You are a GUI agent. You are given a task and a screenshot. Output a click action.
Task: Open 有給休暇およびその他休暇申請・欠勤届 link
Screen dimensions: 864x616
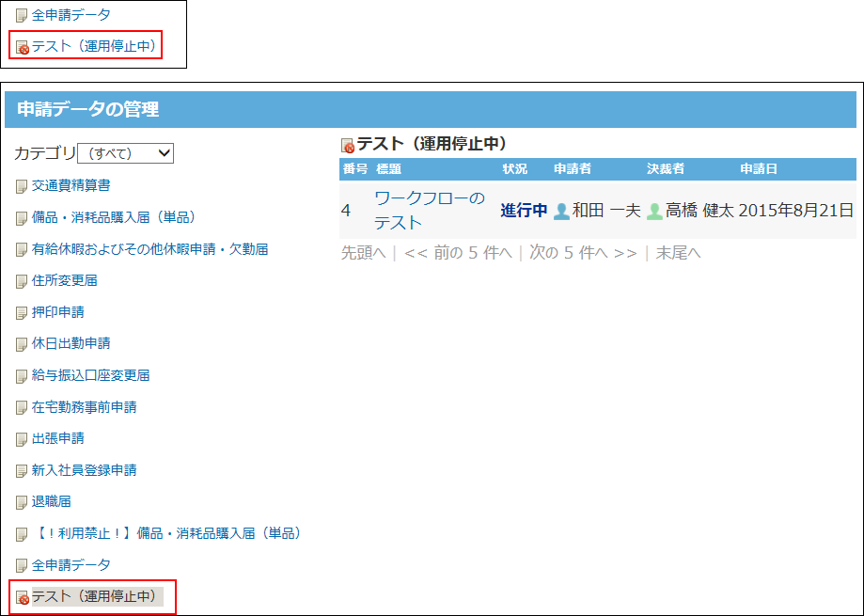[x=149, y=249]
